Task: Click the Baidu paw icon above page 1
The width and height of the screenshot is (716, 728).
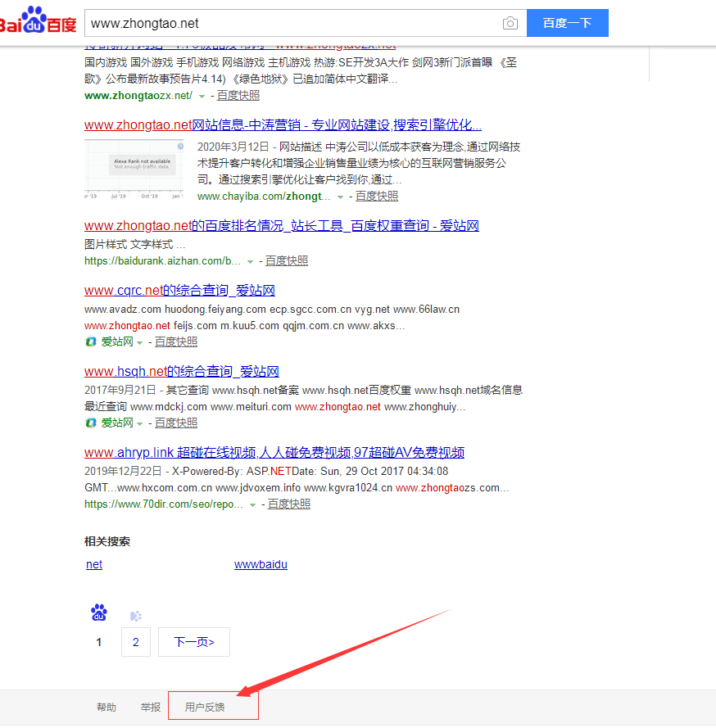Action: pyautogui.click(x=99, y=613)
